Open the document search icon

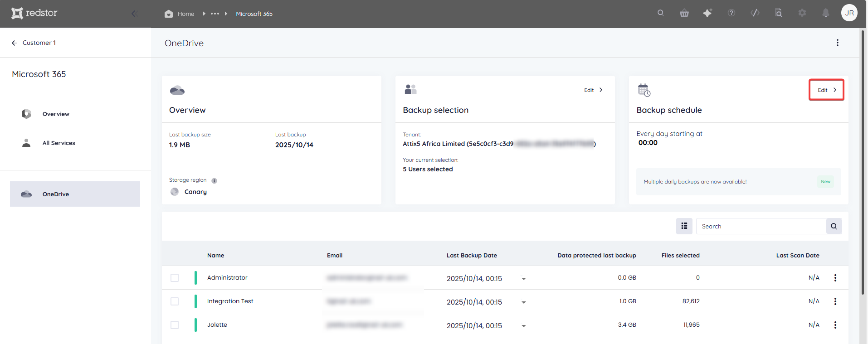coord(779,13)
